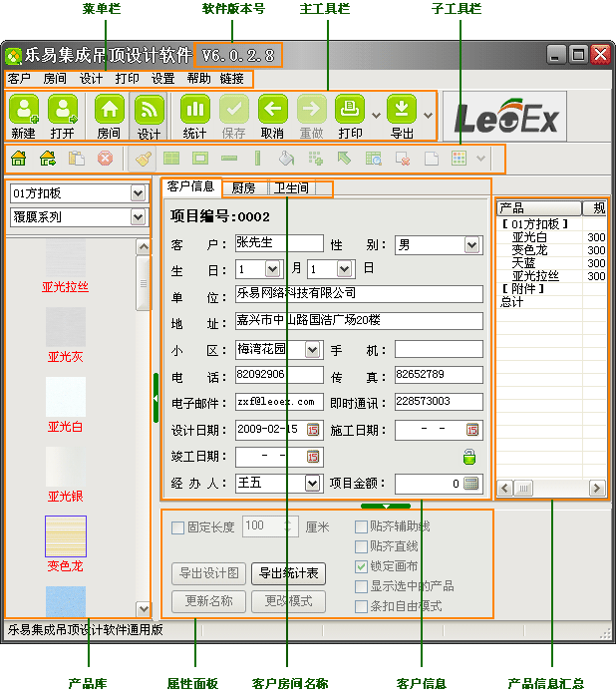Click the calendar icon beside 设计日期
Image resolution: width=616 pixels, height=693 pixels.
(313, 430)
